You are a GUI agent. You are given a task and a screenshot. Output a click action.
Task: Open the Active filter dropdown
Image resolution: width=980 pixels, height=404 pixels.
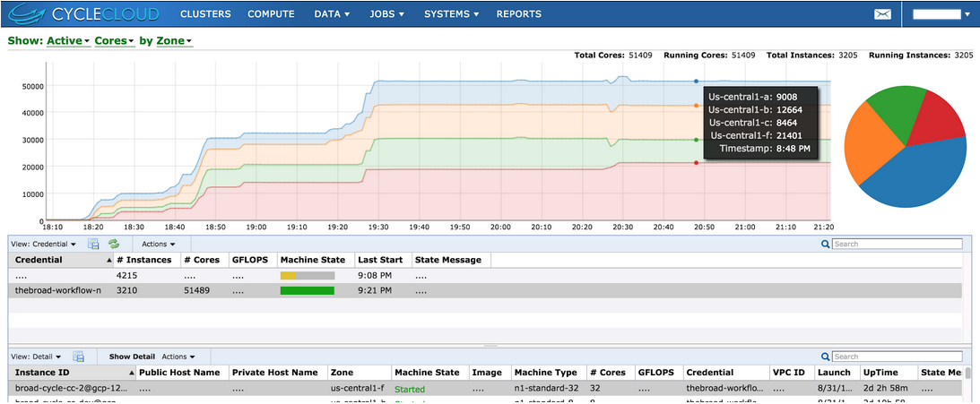(67, 41)
